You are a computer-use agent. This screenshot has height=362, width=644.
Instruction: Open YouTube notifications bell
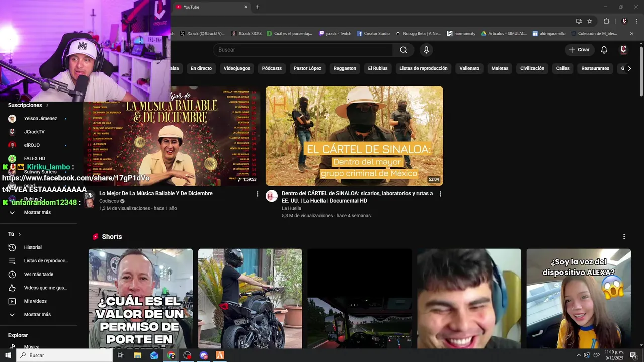click(x=604, y=50)
